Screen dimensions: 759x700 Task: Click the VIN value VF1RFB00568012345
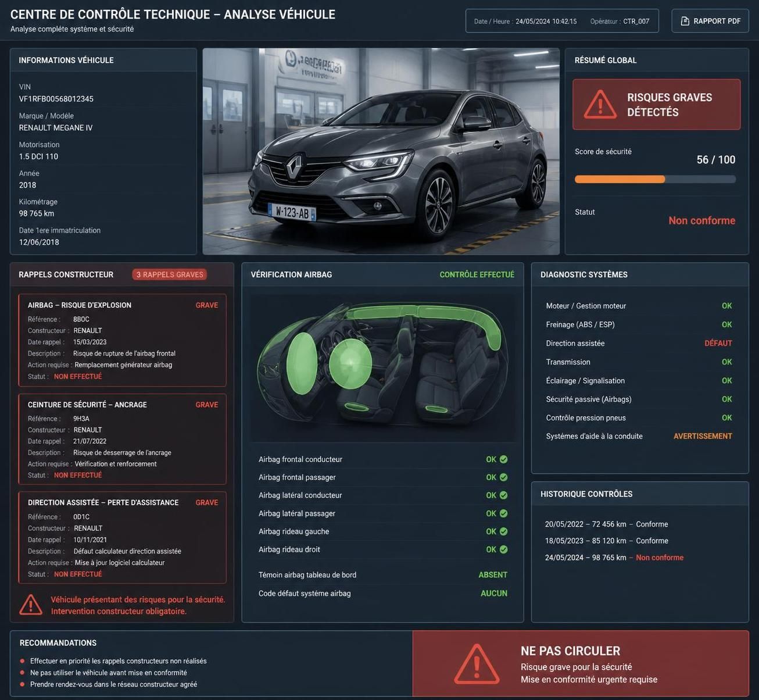pyautogui.click(x=56, y=99)
